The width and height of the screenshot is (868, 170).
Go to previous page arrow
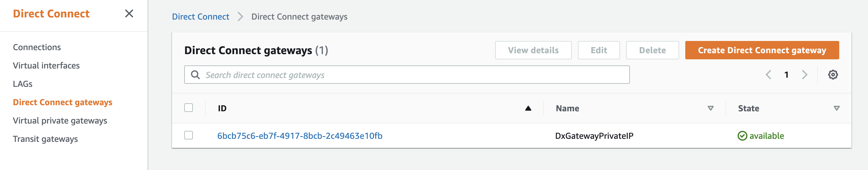[768, 75]
